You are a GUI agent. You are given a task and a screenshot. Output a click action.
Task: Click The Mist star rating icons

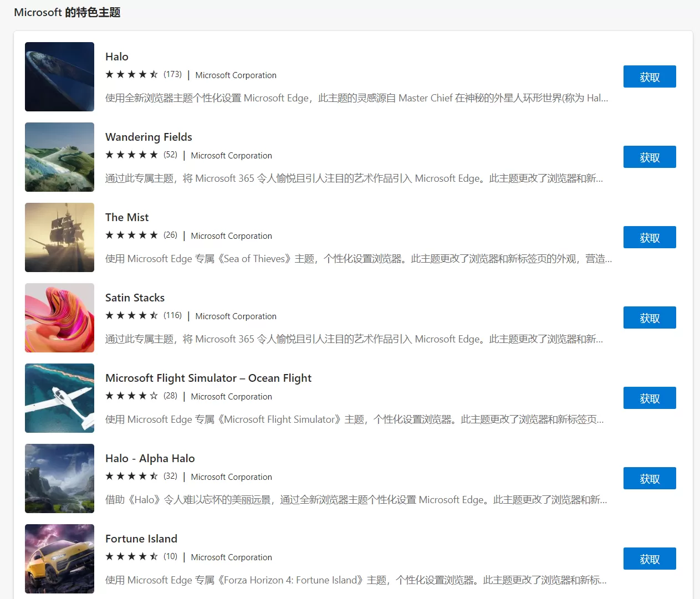click(132, 235)
